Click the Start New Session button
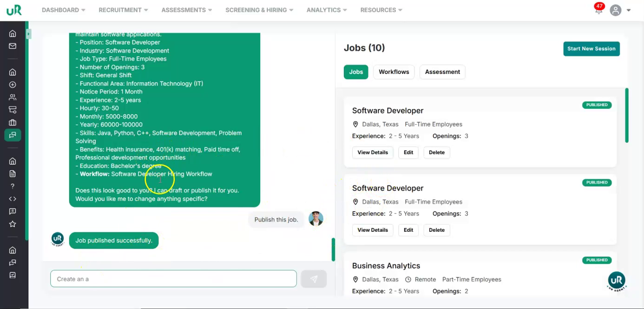Screen dimensions: 644x309 pyautogui.click(x=591, y=49)
